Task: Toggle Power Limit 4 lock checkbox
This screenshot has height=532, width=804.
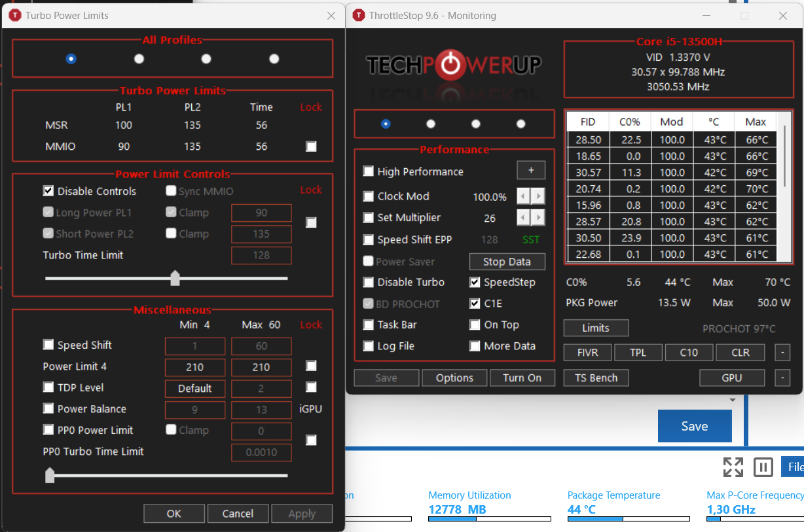Action: [x=311, y=366]
